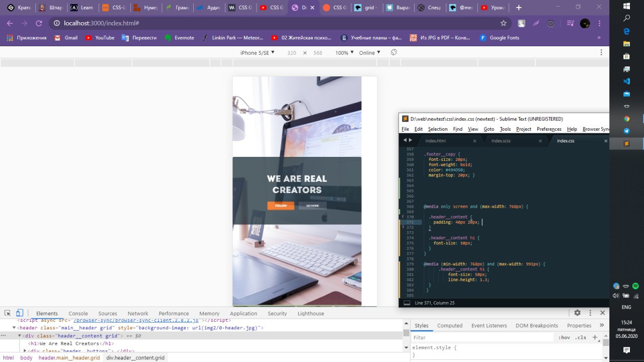Open the 100% zoom dropdown
644x362 pixels.
[345, 53]
